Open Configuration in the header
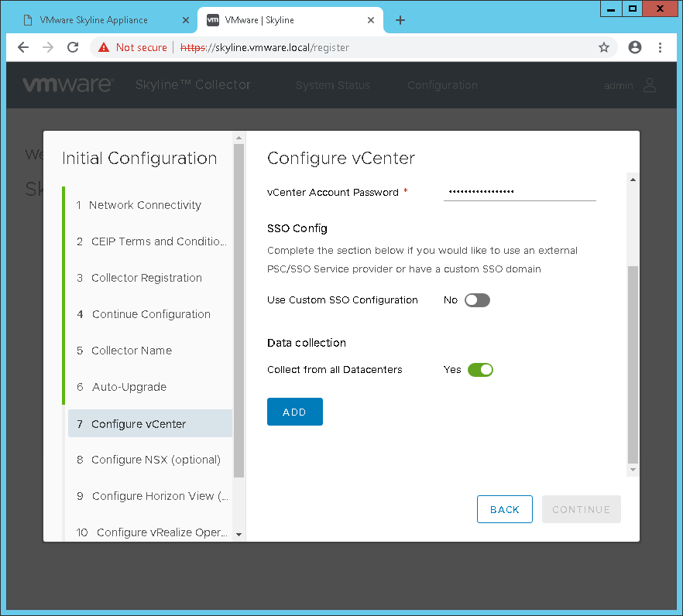Viewport: 683px width, 616px height. click(443, 85)
